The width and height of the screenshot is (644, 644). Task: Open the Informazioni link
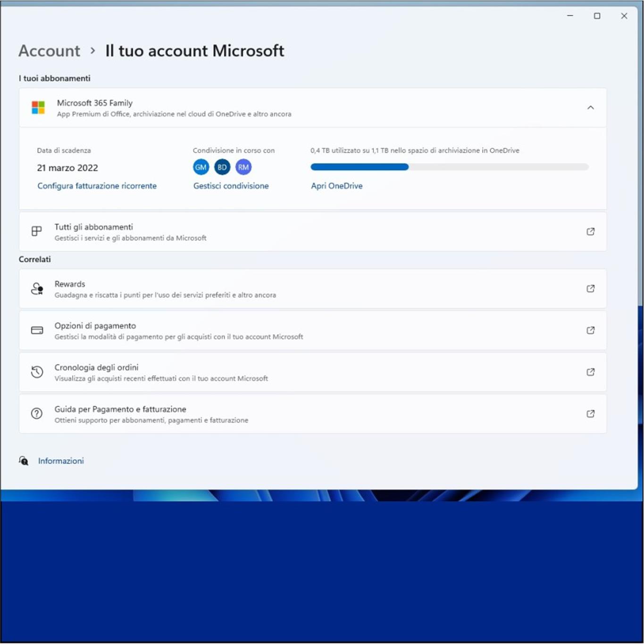(x=61, y=461)
